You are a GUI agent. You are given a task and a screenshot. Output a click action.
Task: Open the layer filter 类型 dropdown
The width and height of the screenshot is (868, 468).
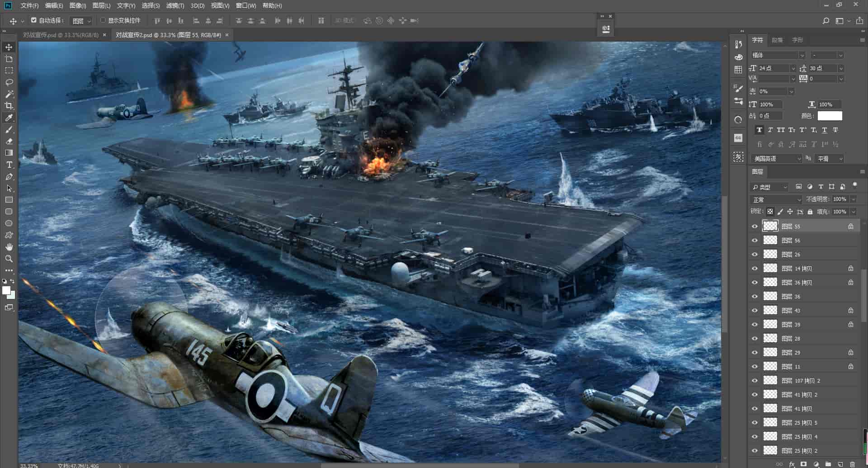[x=769, y=187]
